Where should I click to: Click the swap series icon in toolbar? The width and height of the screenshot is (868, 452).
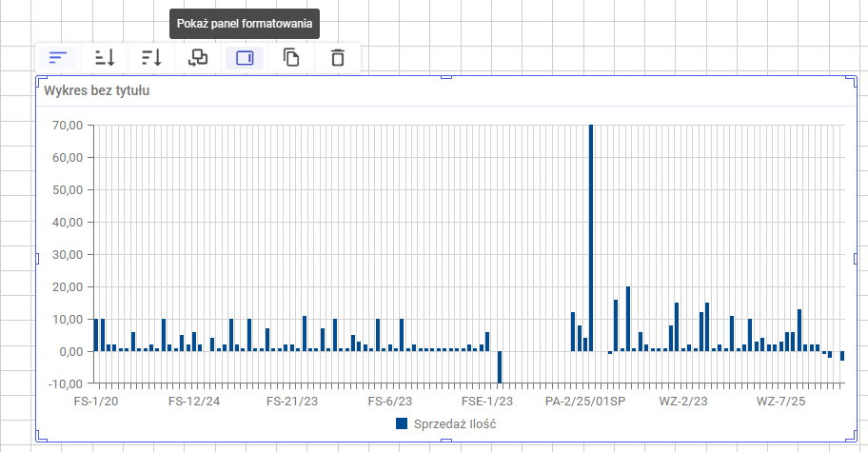(198, 57)
